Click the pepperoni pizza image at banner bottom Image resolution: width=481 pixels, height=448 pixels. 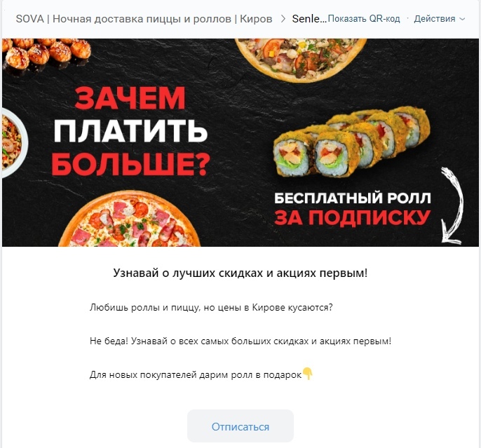point(133,219)
